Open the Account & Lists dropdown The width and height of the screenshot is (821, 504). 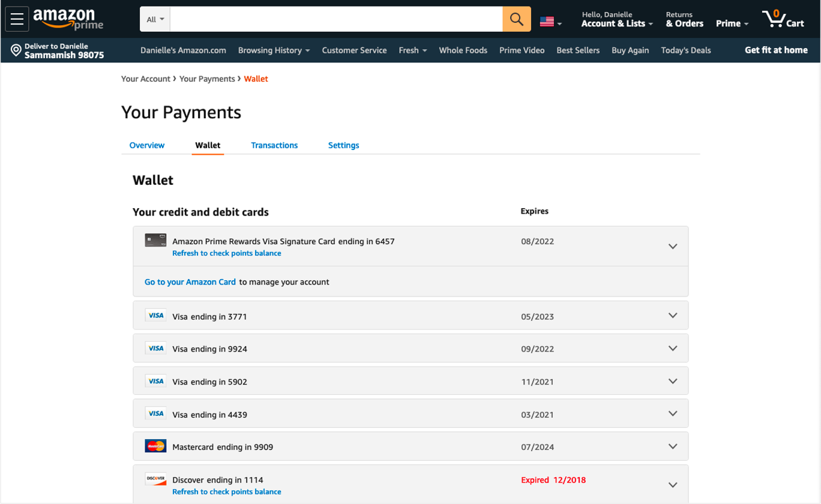click(x=617, y=23)
